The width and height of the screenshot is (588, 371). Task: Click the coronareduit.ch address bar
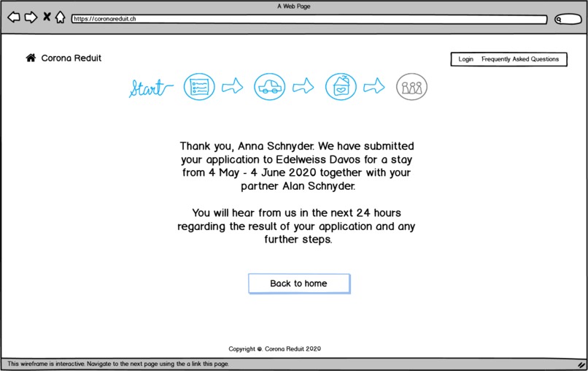click(309, 19)
